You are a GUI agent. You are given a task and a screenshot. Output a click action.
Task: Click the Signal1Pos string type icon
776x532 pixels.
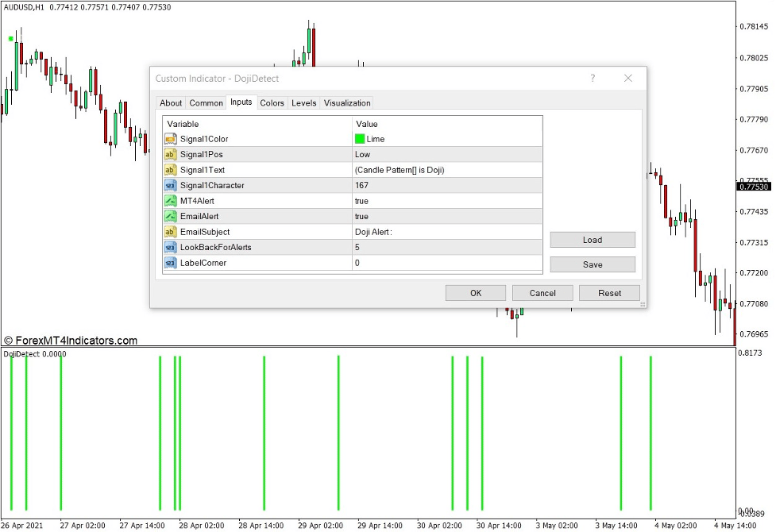click(x=170, y=155)
